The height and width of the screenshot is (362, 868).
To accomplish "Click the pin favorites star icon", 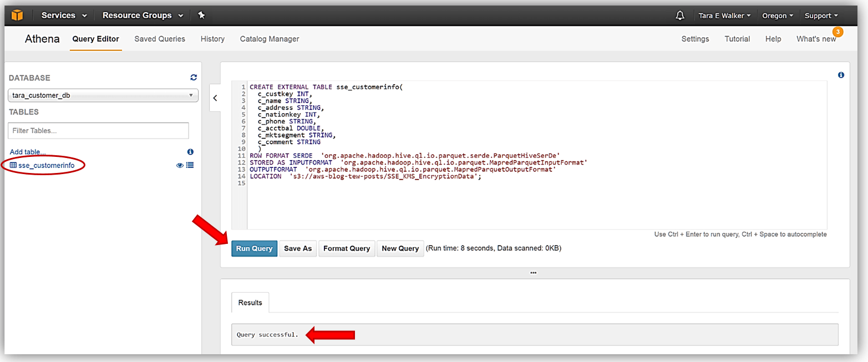I will 201,15.
